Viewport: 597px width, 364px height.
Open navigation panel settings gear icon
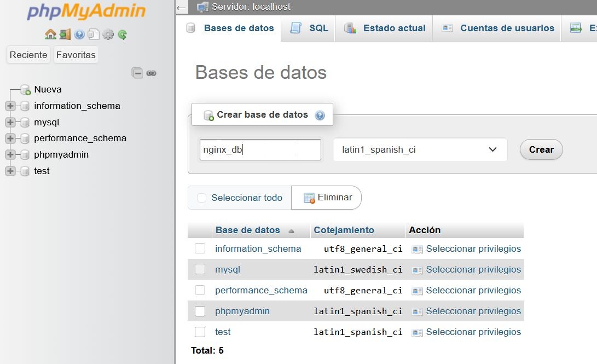108,34
